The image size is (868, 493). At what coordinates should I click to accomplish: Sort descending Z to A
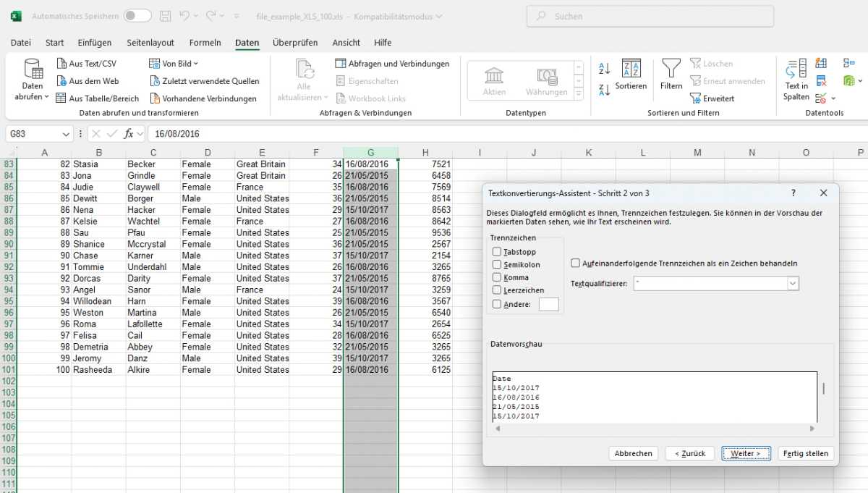(605, 90)
